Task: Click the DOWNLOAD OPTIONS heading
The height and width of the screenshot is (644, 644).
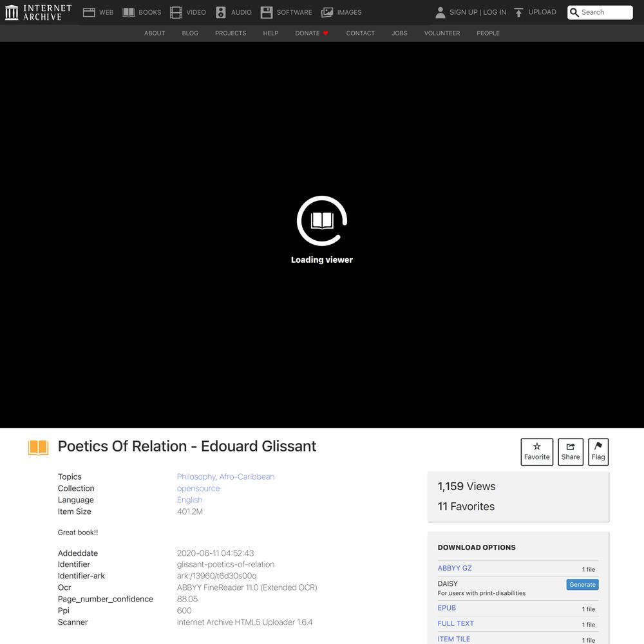Action: [477, 547]
